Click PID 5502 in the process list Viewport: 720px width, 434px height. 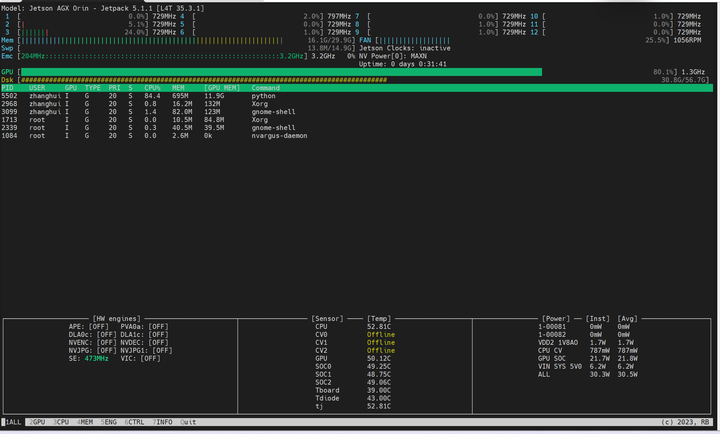pyautogui.click(x=9, y=96)
